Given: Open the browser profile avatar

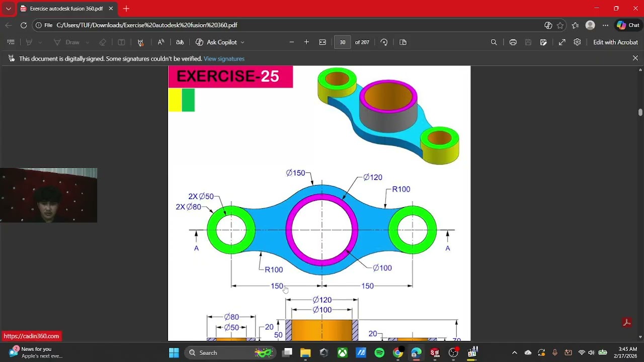Looking at the screenshot, I should click(590, 25).
